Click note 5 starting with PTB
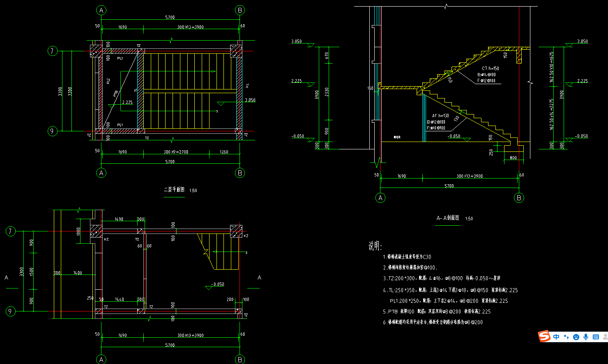 pyautogui.click(x=436, y=311)
